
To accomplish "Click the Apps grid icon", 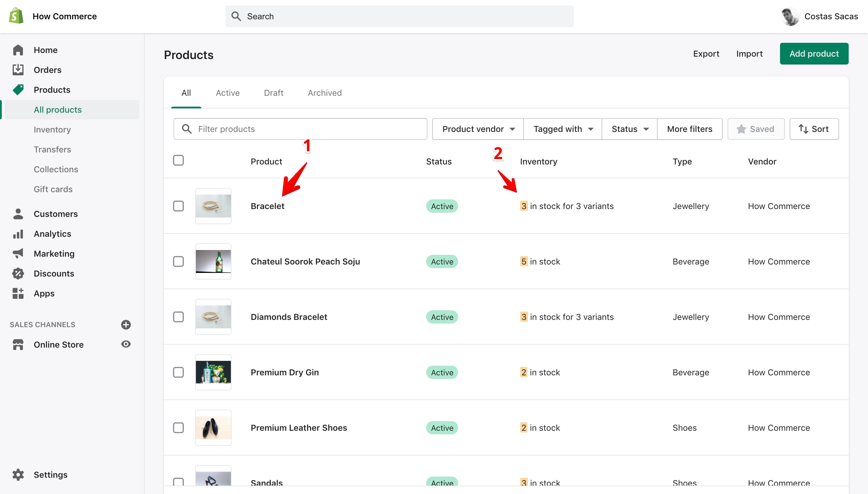I will pos(18,293).
